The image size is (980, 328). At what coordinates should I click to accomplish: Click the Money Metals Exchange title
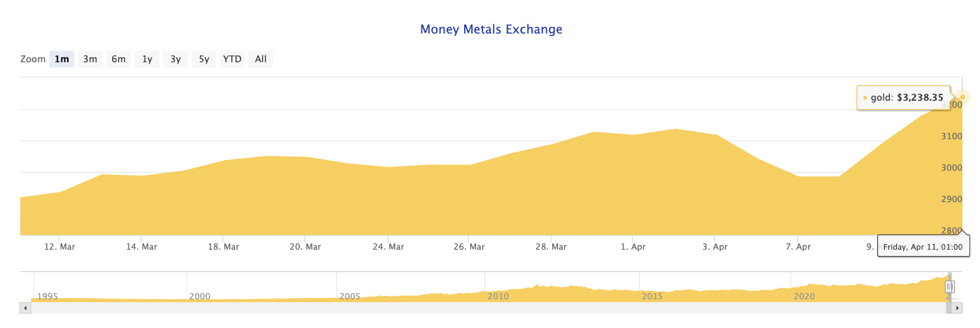(x=491, y=29)
